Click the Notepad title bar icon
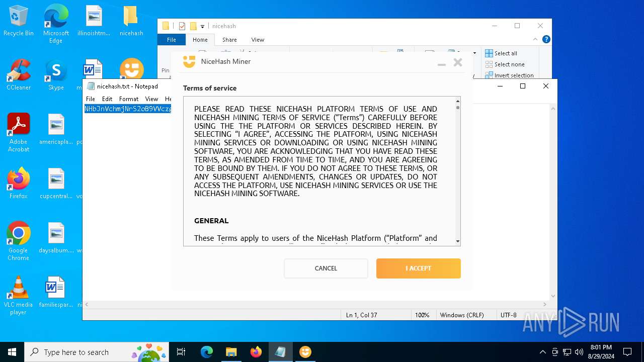The width and height of the screenshot is (644, 362). [91, 86]
